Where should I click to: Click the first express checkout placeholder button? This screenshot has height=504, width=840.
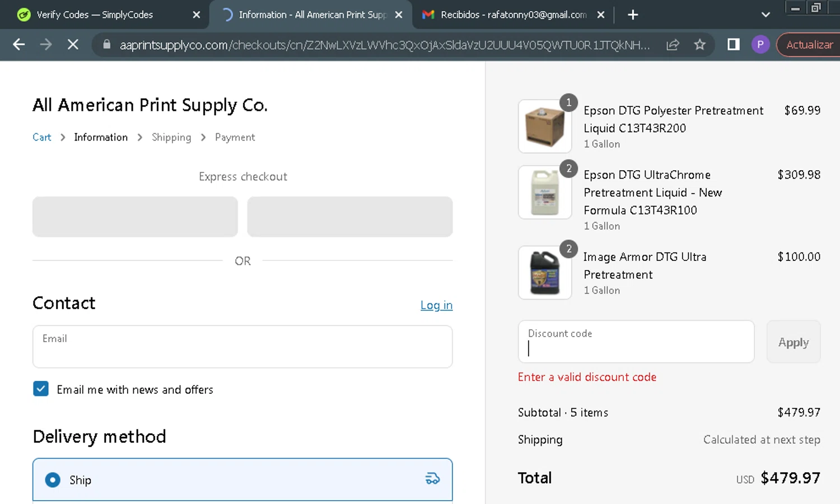pos(135,217)
